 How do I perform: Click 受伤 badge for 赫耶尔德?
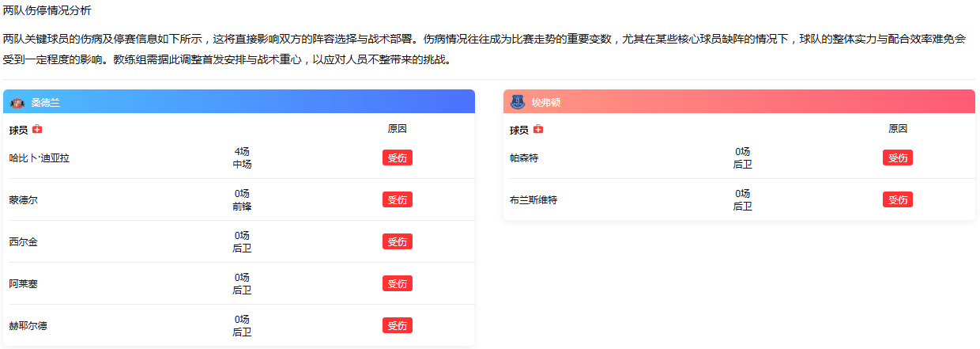pyautogui.click(x=397, y=325)
